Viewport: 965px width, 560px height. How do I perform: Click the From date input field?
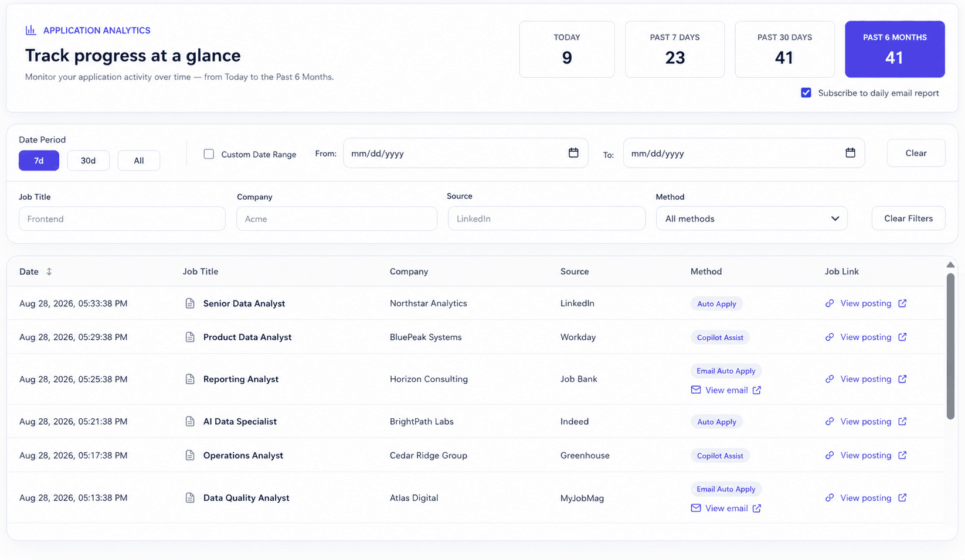(x=465, y=153)
